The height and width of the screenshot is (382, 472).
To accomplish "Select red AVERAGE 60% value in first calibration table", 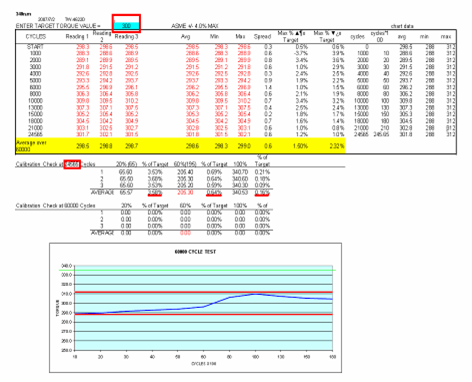I will click(185, 192).
